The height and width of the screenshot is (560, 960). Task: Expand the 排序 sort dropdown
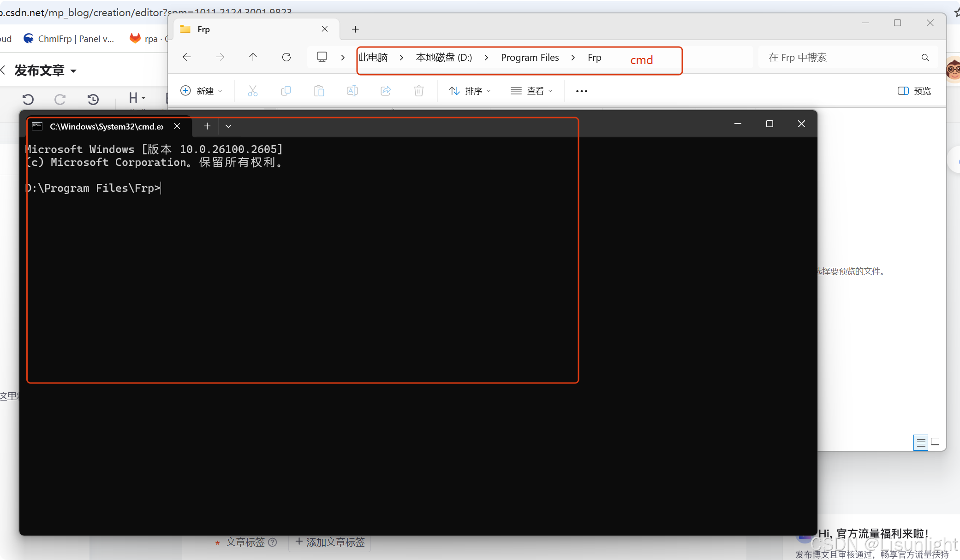[x=470, y=91]
